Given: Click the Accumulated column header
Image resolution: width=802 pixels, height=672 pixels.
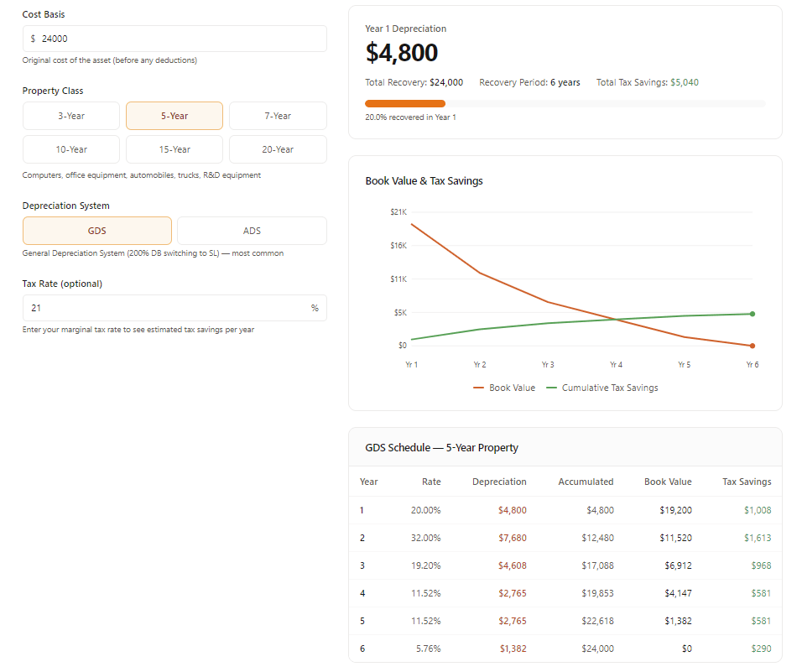Looking at the screenshot, I should pos(586,482).
